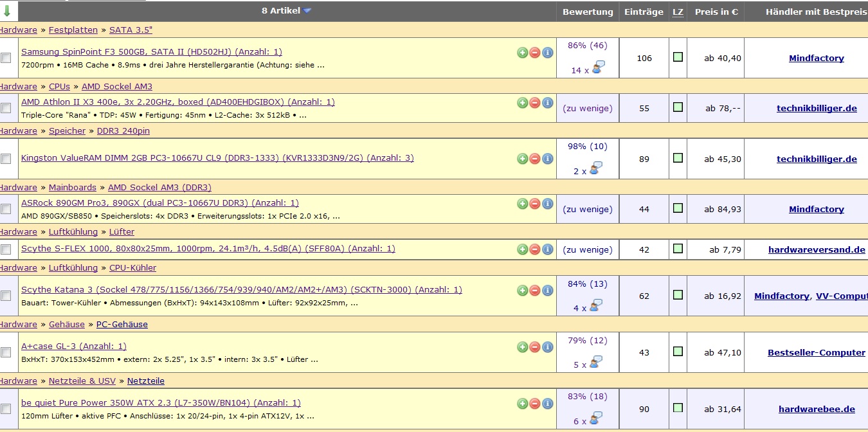Open user comments icon for Scythe Katana 3
This screenshot has width=868, height=432.
(596, 306)
